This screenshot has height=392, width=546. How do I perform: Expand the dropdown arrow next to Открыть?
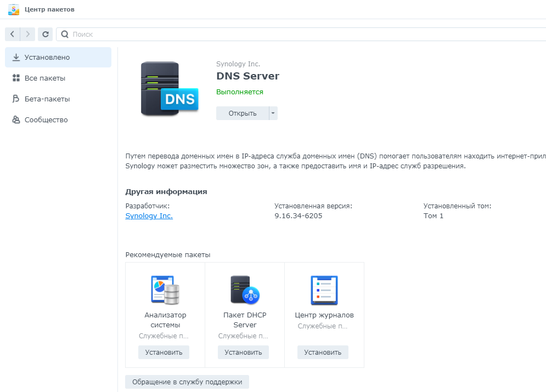[273, 113]
